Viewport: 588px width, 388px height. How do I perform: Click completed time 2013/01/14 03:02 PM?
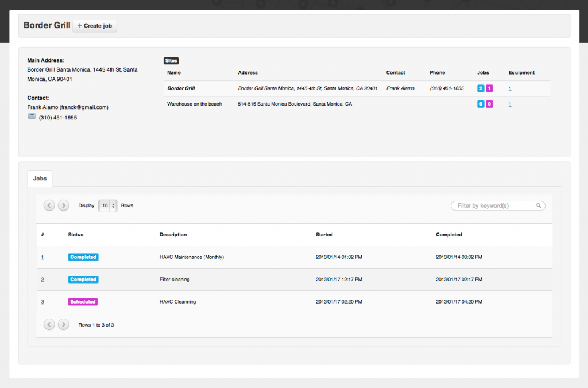459,257
